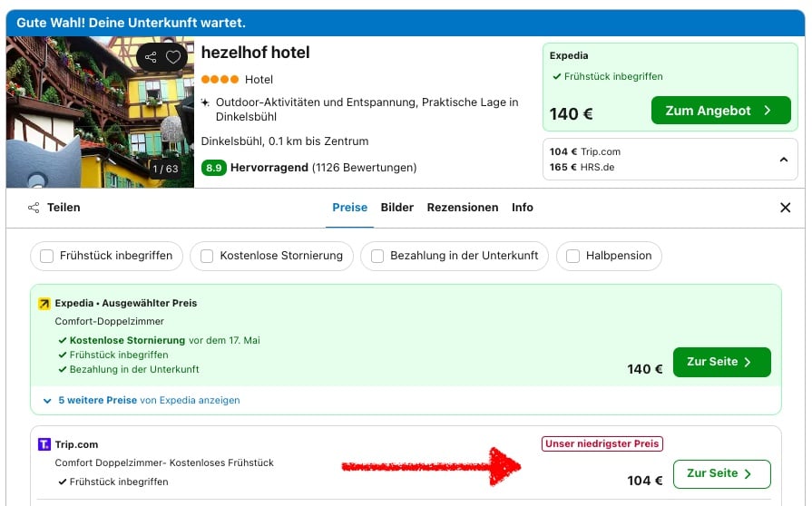Click the Unser niedrigster Preis badge

click(602, 444)
